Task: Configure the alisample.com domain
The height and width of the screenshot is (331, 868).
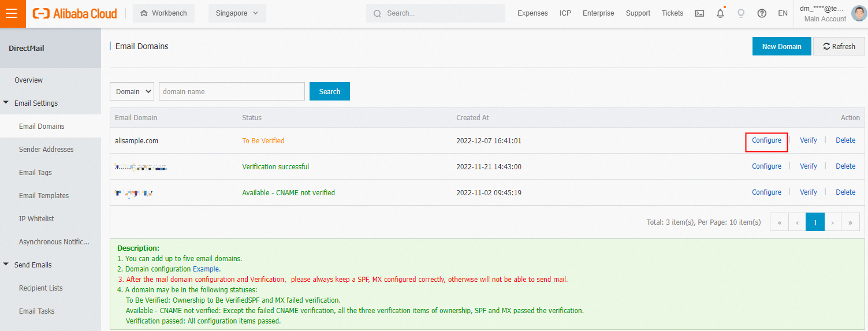Action: coord(766,140)
